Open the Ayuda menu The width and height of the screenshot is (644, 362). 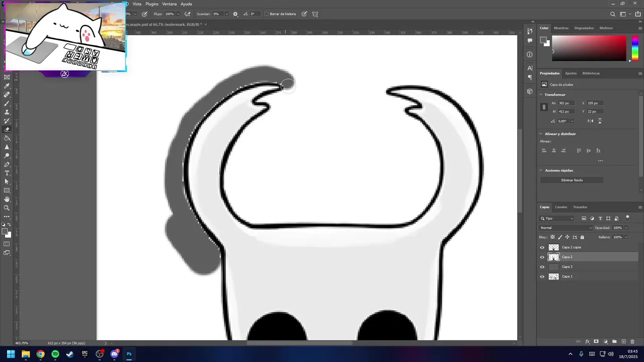point(186,4)
